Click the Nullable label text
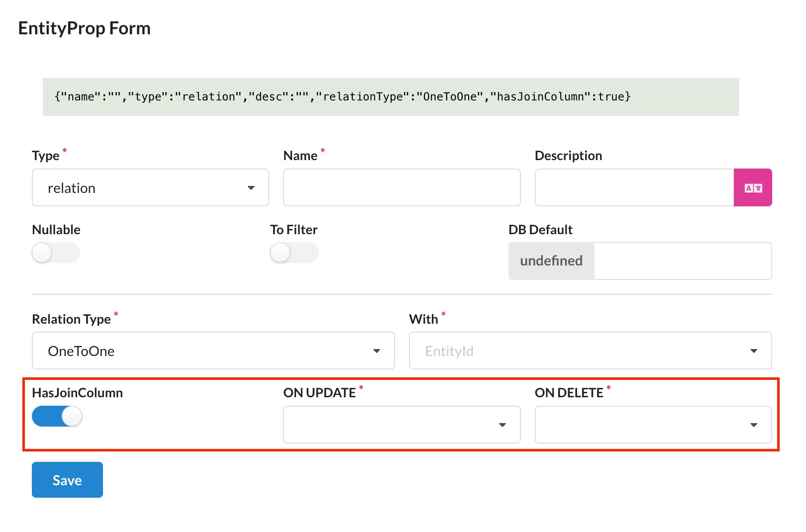This screenshot has height=532, width=806. pos(56,230)
